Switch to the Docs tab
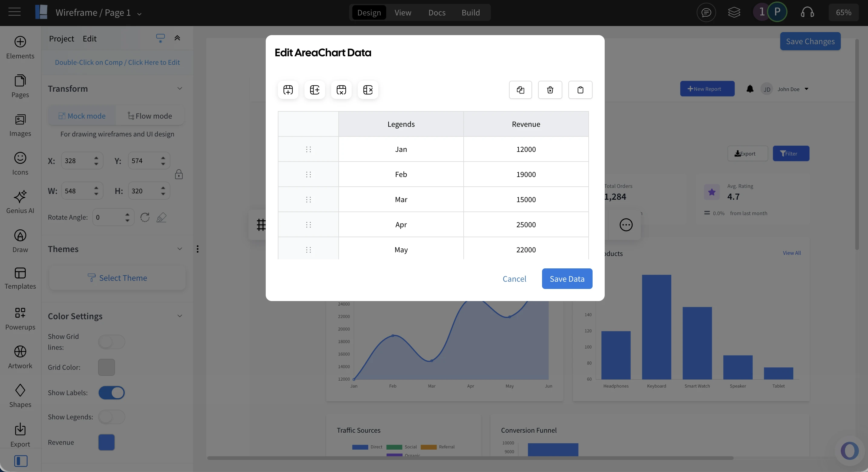The width and height of the screenshot is (868, 472). (437, 12)
